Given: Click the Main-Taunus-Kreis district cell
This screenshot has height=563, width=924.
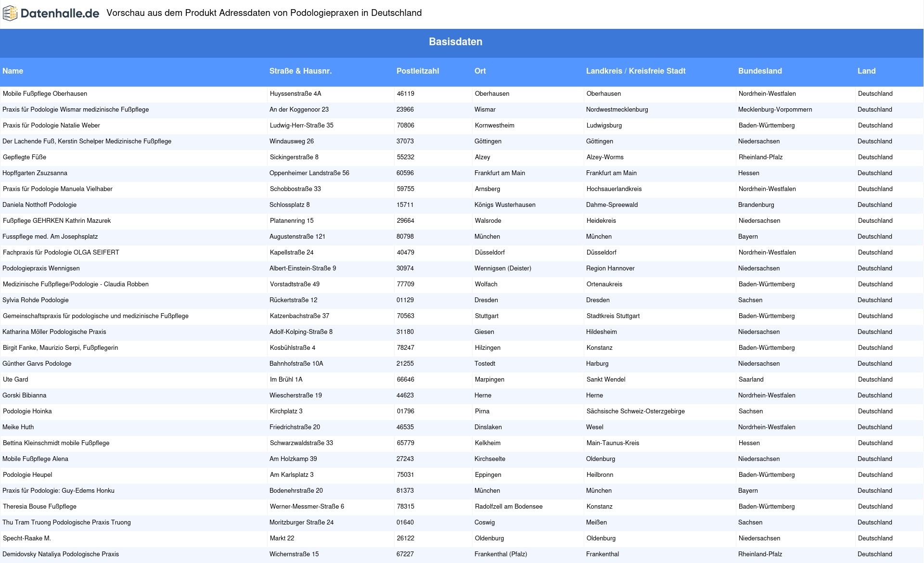Looking at the screenshot, I should [613, 443].
